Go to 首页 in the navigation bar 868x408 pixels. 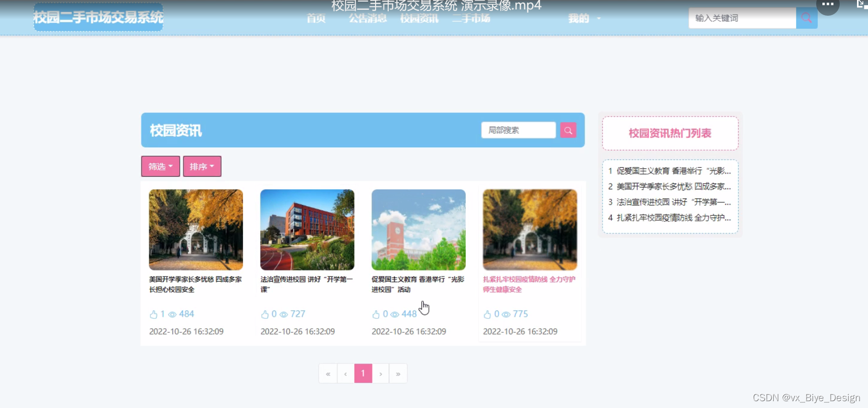click(316, 18)
